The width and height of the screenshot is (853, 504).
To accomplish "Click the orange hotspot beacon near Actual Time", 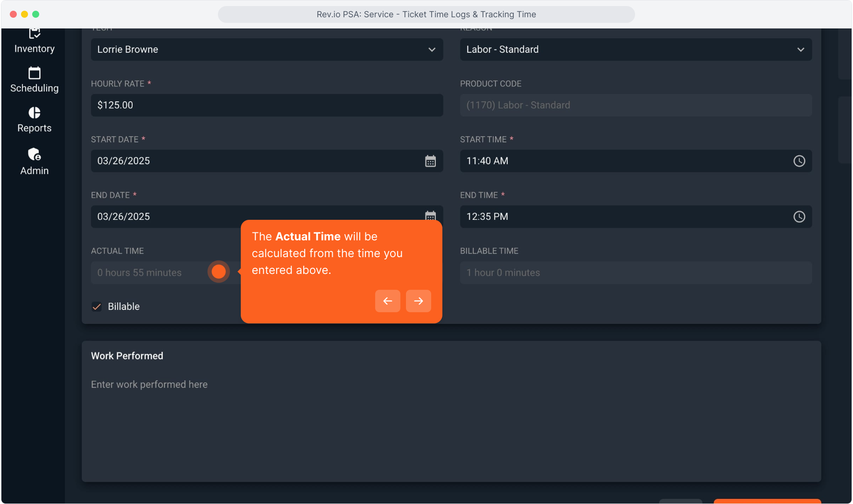I will 218,272.
